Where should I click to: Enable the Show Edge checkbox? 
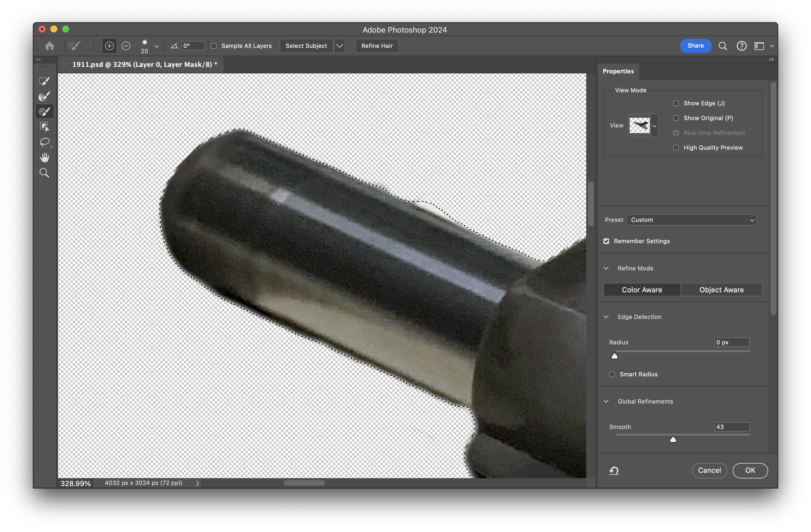(676, 103)
